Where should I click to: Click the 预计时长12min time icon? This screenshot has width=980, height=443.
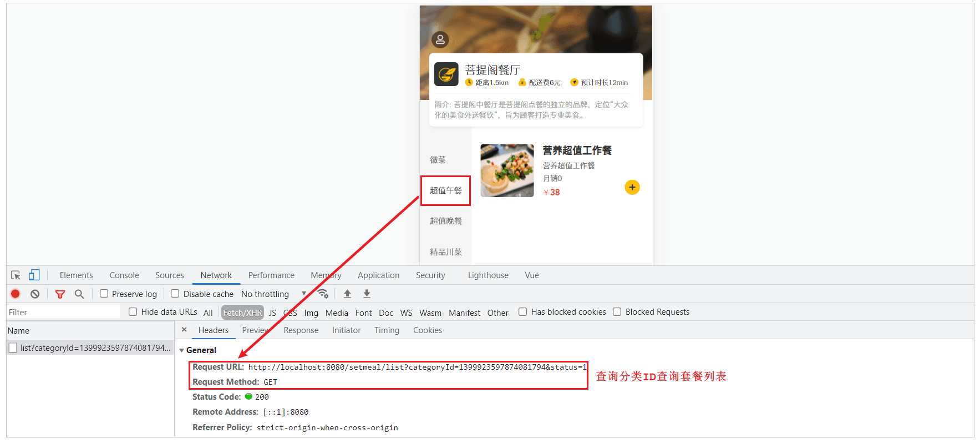click(575, 82)
